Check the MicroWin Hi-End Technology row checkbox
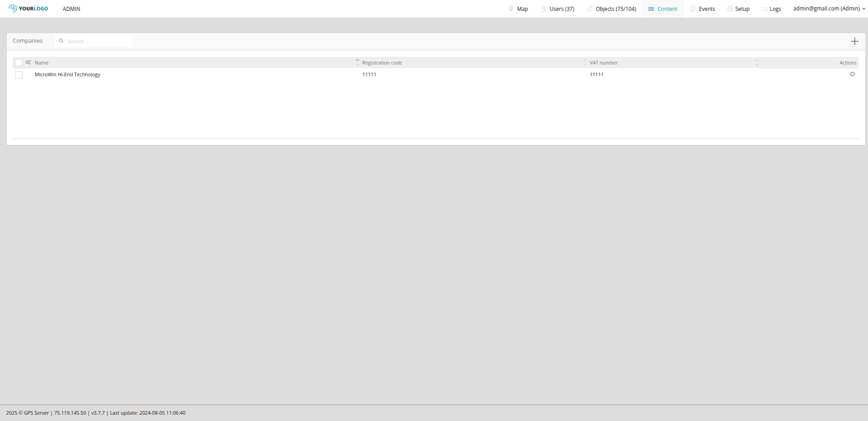 pyautogui.click(x=19, y=75)
